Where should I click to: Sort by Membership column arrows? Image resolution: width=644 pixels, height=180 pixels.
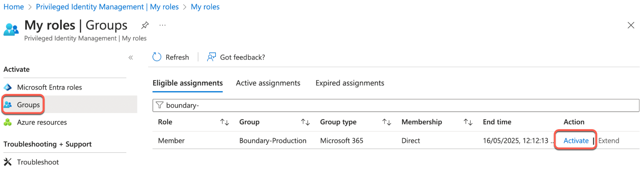(468, 122)
